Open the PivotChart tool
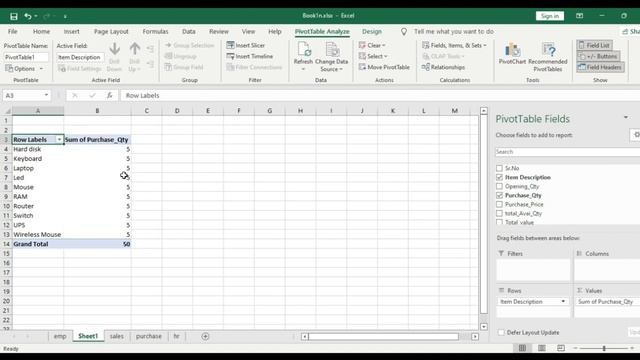Screen dimensions: 640x360 point(512,53)
